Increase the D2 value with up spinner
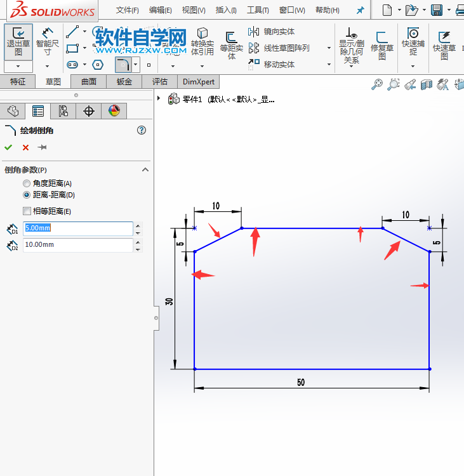Screen dimensions: 464x476 138,242
